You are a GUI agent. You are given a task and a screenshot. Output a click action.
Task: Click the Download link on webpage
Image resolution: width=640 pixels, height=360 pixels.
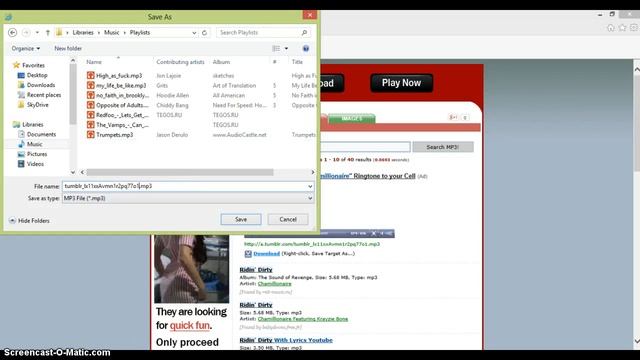[x=267, y=253]
